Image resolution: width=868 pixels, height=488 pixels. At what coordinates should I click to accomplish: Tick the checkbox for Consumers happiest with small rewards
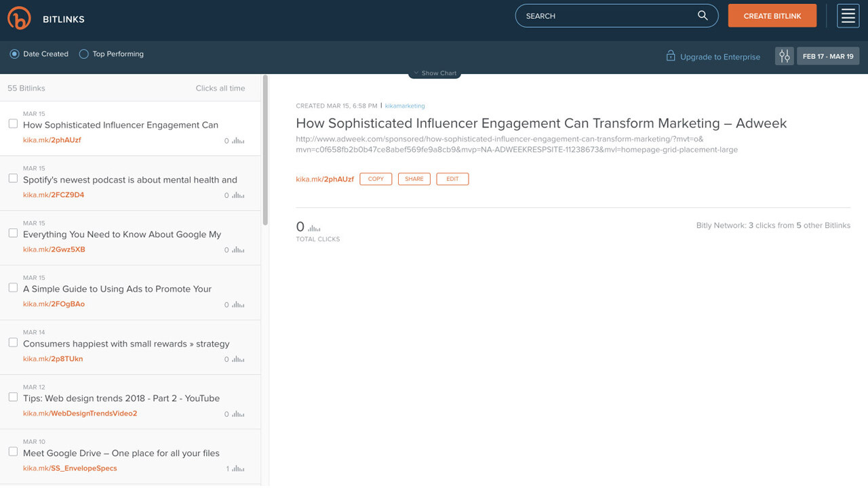13,342
